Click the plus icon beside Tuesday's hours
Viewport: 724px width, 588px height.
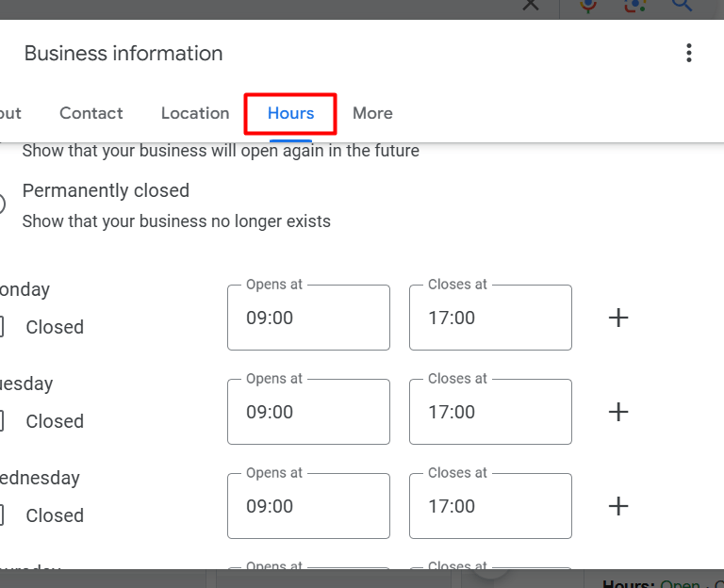[x=618, y=412]
